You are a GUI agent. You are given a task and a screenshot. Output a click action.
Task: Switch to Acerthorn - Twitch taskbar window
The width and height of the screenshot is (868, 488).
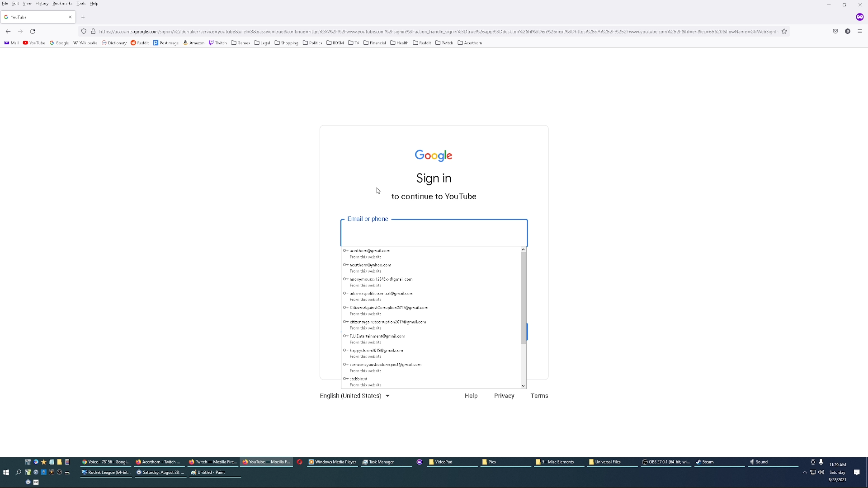click(x=158, y=462)
